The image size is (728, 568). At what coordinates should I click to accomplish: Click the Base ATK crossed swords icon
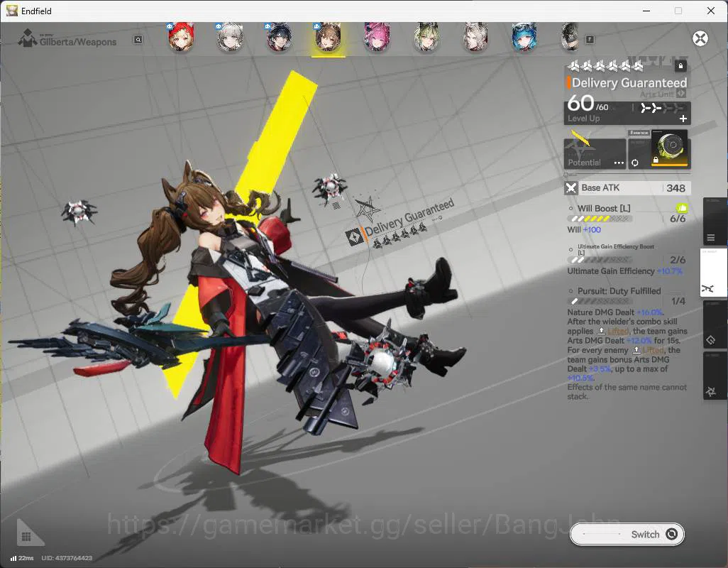point(571,188)
